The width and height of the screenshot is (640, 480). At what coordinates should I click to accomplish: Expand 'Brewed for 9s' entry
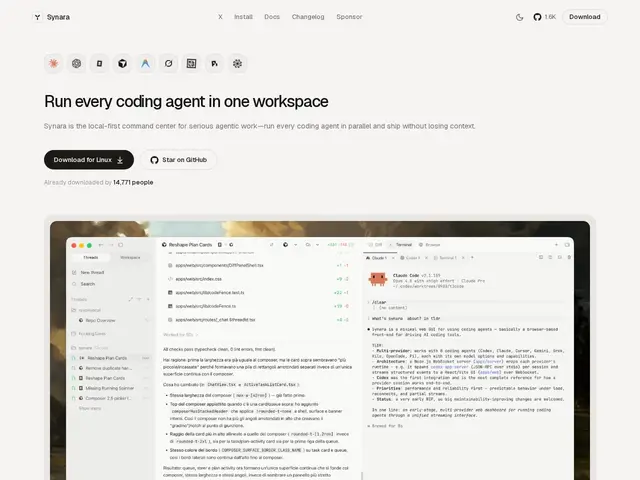(385, 426)
